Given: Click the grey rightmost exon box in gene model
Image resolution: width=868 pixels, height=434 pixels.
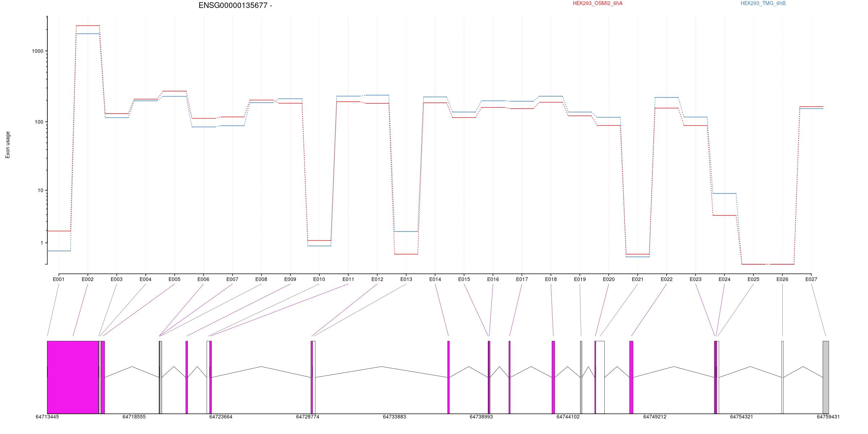Looking at the screenshot, I should pyautogui.click(x=826, y=377).
